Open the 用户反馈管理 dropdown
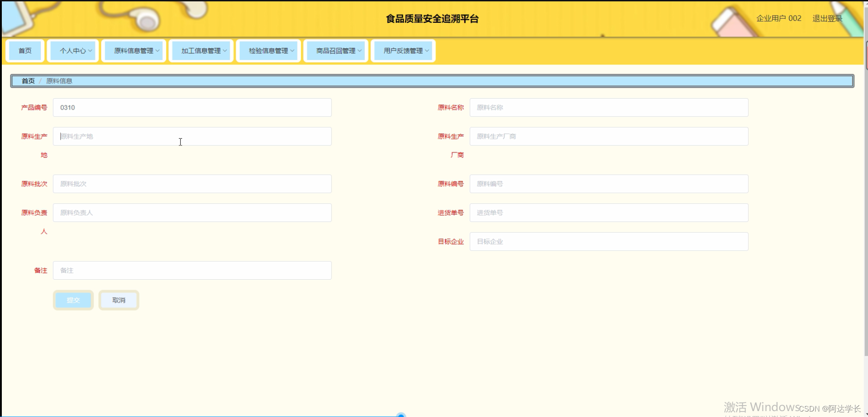 click(x=403, y=50)
